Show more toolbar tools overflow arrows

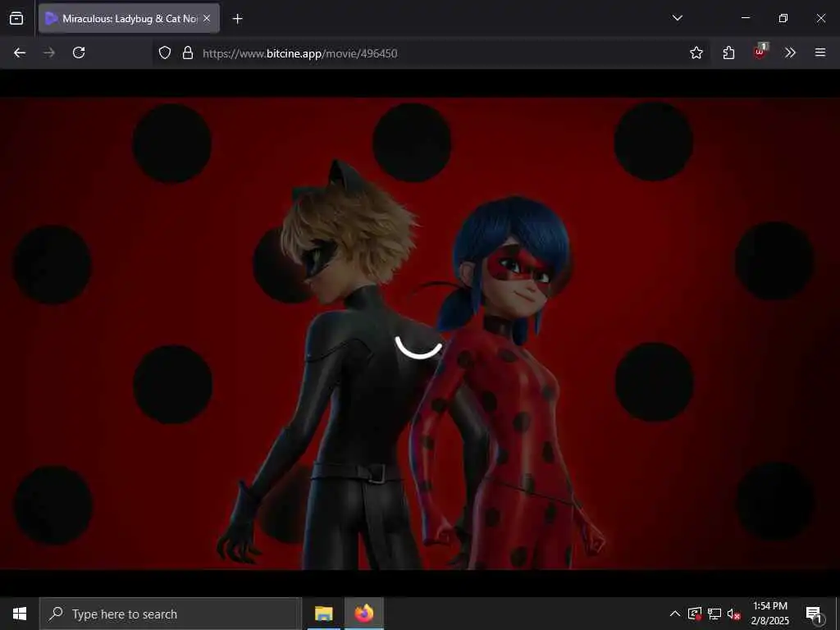click(x=790, y=52)
